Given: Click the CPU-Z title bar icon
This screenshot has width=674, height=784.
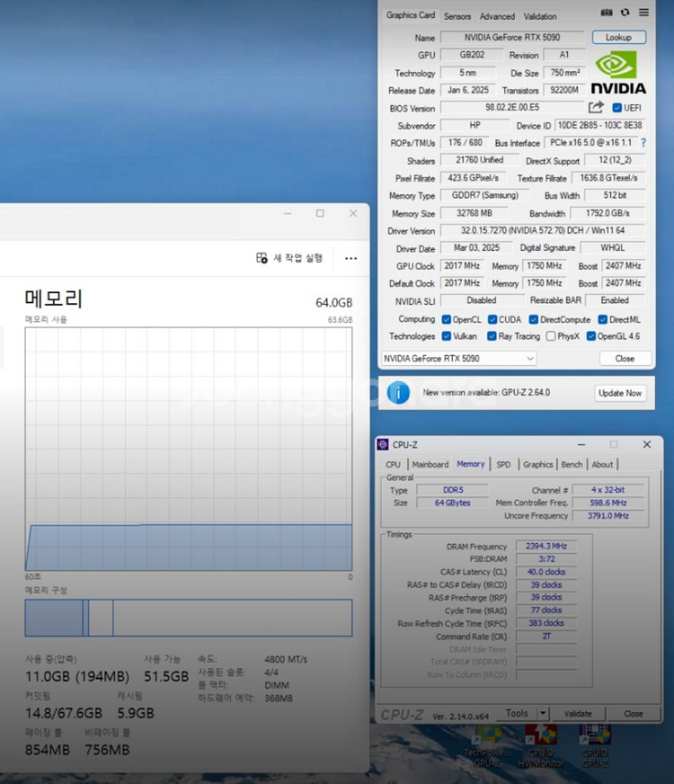Looking at the screenshot, I should (383, 444).
